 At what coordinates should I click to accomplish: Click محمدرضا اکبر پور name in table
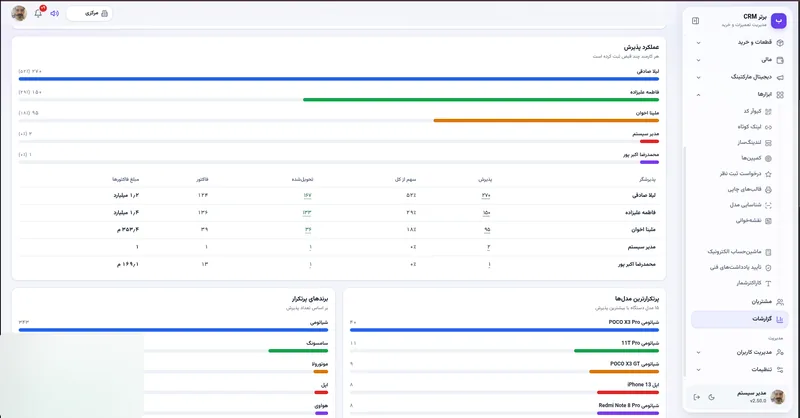637,264
